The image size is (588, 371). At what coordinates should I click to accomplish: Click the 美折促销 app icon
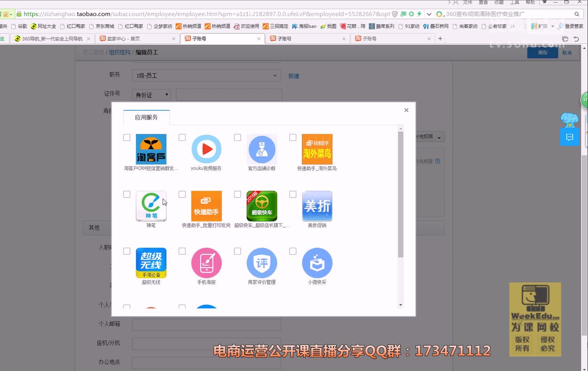tap(317, 206)
